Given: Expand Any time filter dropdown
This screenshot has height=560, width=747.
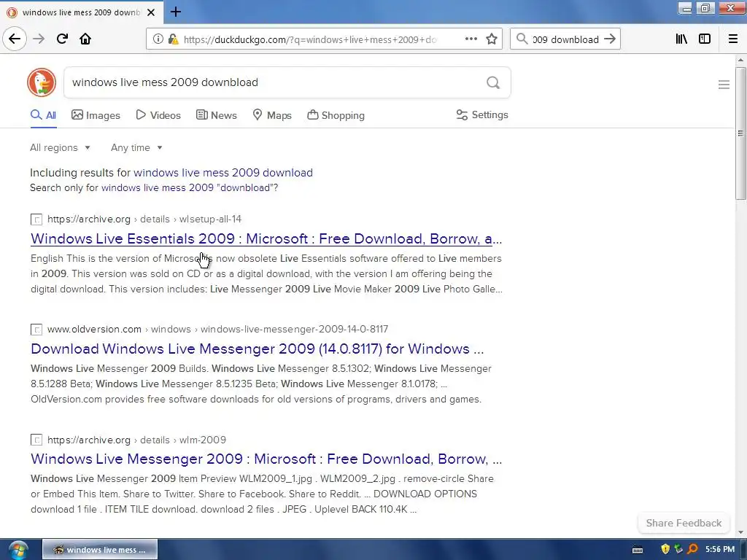Looking at the screenshot, I should pos(136,147).
